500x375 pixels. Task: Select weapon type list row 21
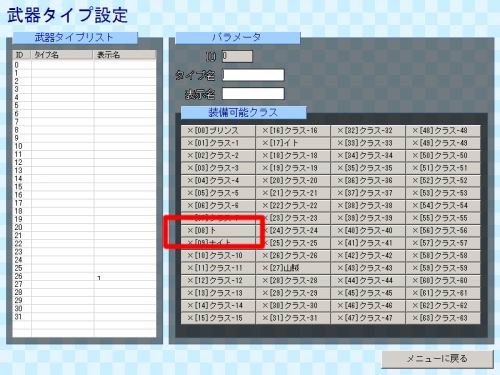click(84, 235)
